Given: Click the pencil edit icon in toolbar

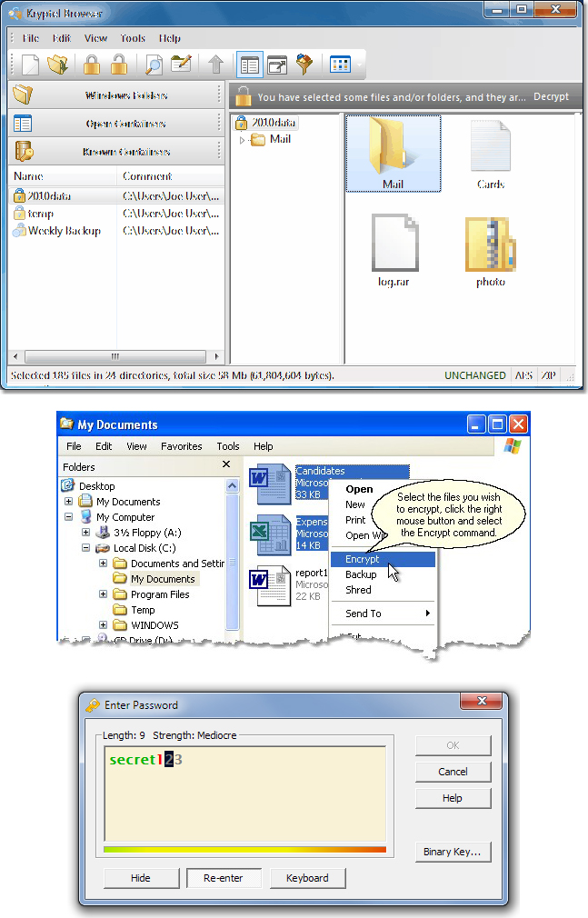Looking at the screenshot, I should 182,65.
